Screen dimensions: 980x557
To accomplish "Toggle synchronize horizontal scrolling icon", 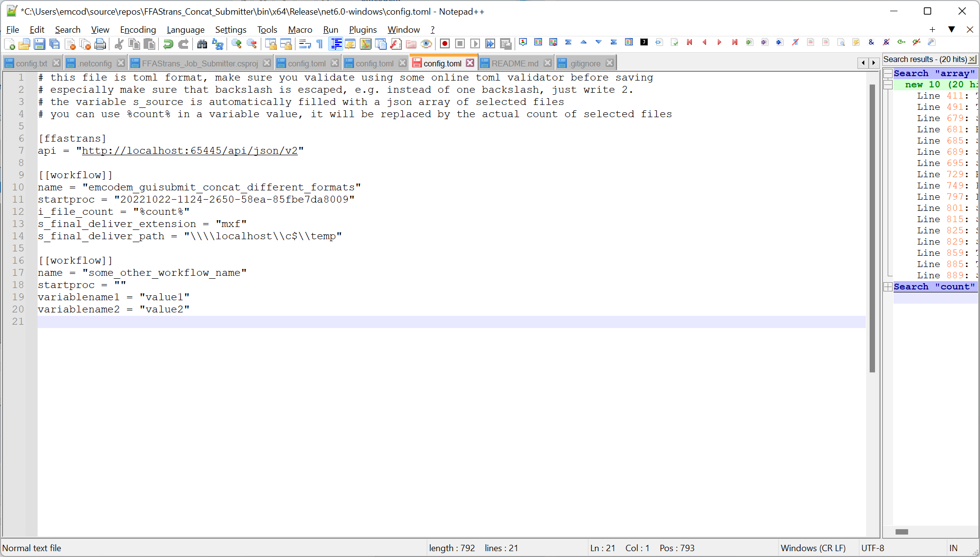I will 286,44.
